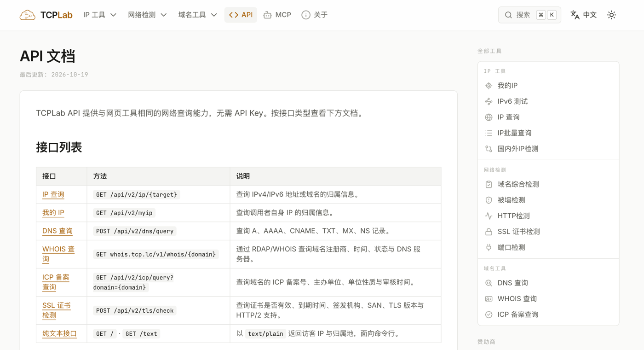644x350 pixels.
Task: Click code text POST /api/v2/tls/check
Action: click(x=135, y=310)
